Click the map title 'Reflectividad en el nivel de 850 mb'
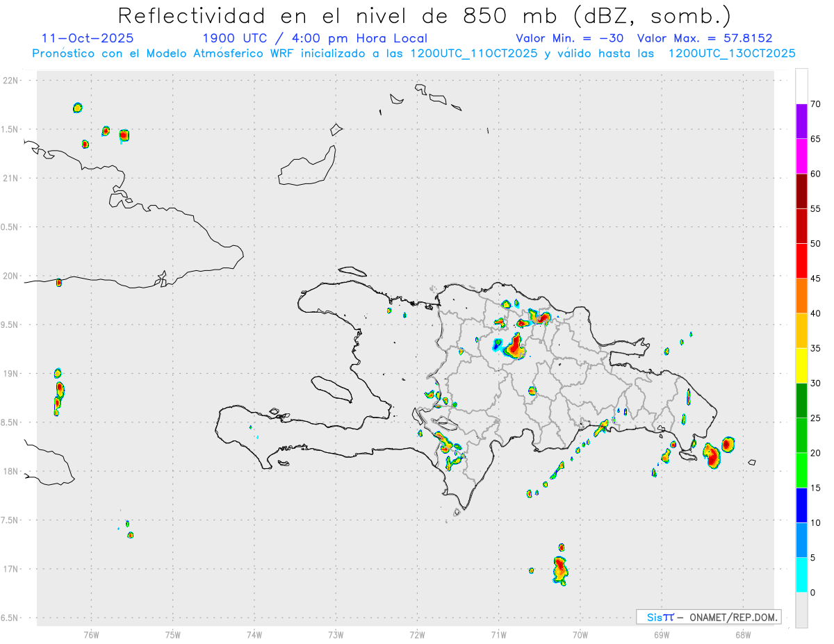The image size is (834, 644). [337, 15]
